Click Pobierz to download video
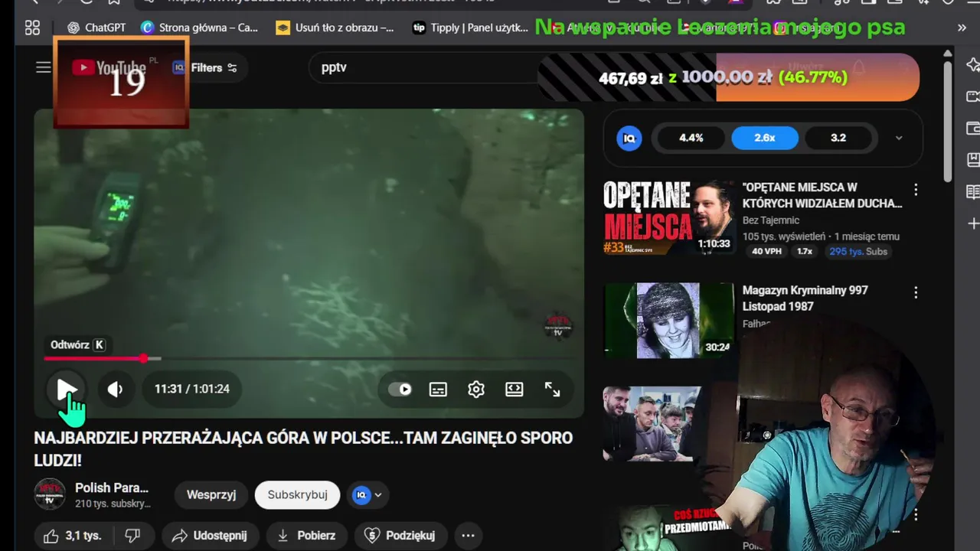This screenshot has height=551, width=980. click(306, 536)
